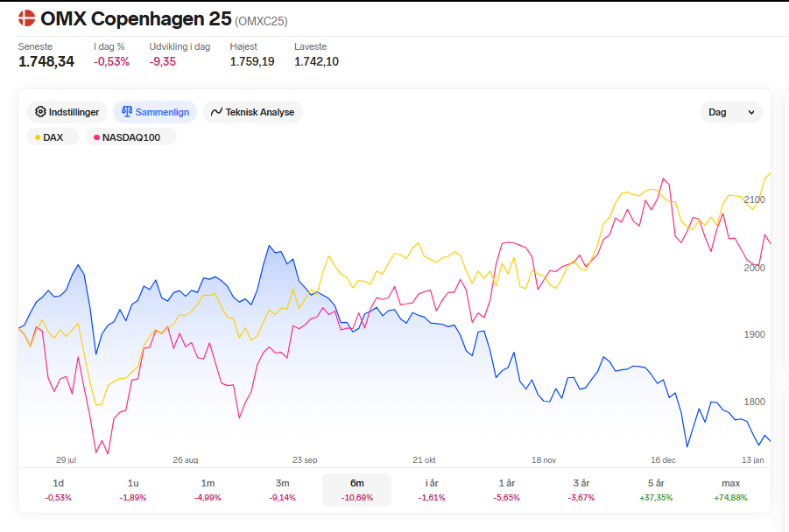789x532 pixels.
Task: Click the 'Udvikling i dag' value -9,35
Action: 163,61
